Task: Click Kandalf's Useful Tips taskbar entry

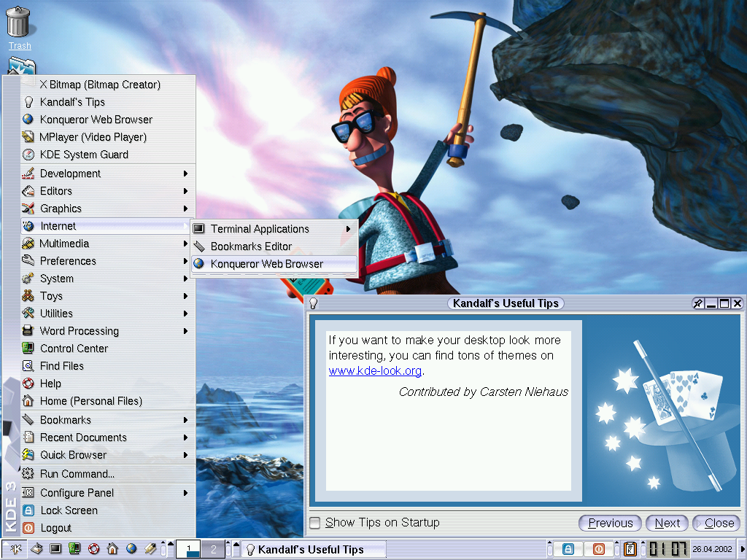Action: point(314,550)
